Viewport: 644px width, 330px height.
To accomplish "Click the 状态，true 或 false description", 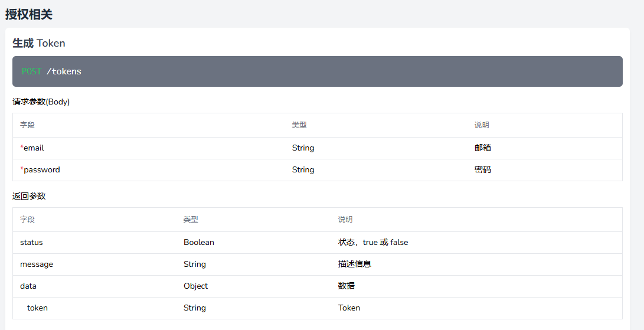I will 373,243.
